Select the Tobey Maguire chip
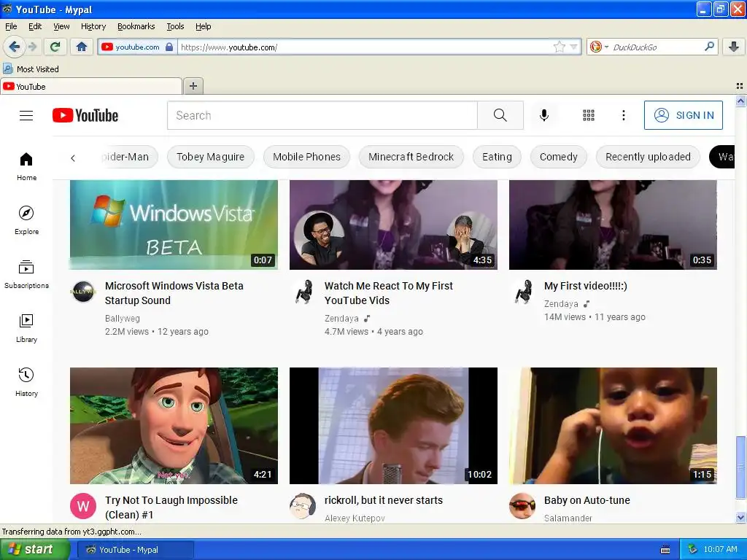The width and height of the screenshot is (747, 560). tap(211, 157)
